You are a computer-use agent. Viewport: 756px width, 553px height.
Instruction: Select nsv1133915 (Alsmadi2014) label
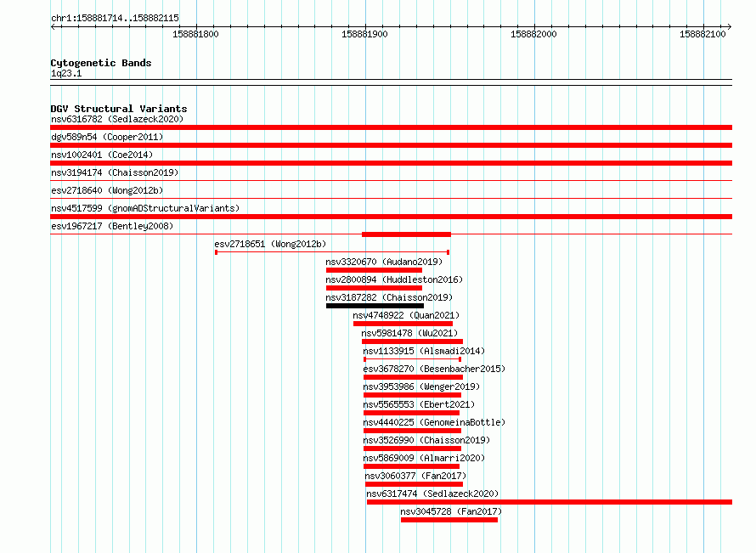(x=424, y=351)
